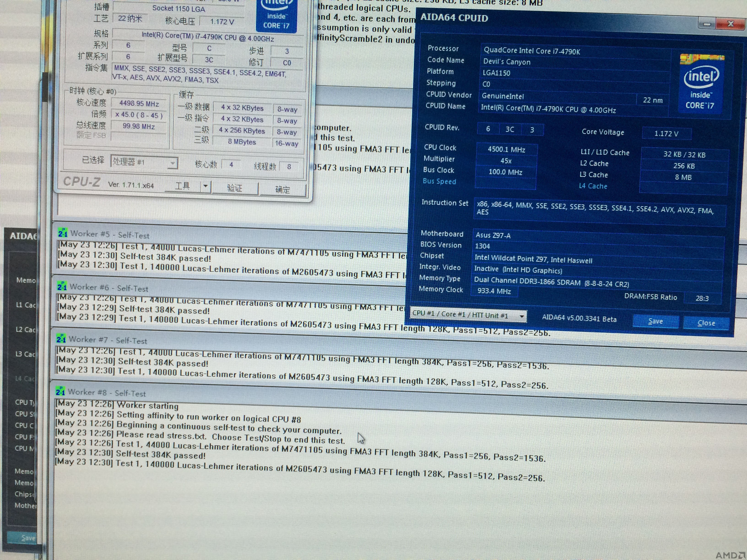This screenshot has height=560, width=747.
Task: Click the Code Name value Devil's Canyon
Action: point(575,62)
